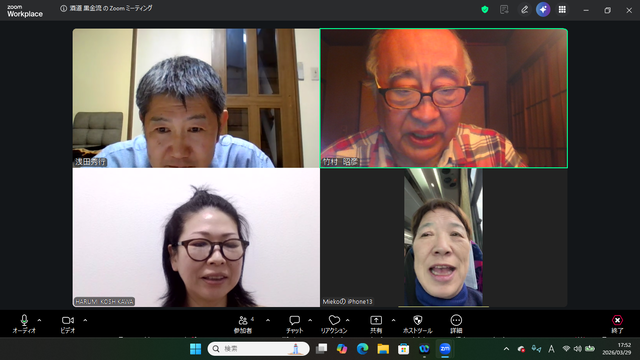Image resolution: width=640 pixels, height=360 pixels.
Task: Open リアクション reactions heart icon
Action: click(334, 324)
